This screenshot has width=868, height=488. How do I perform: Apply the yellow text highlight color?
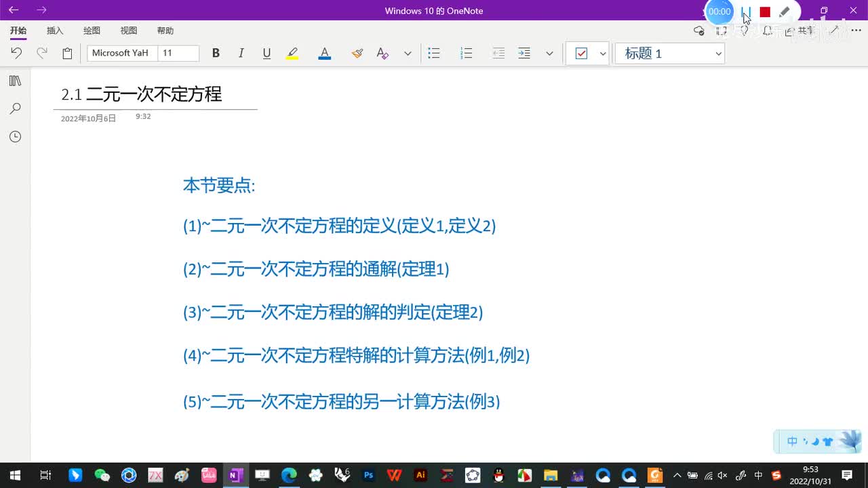pyautogui.click(x=292, y=53)
